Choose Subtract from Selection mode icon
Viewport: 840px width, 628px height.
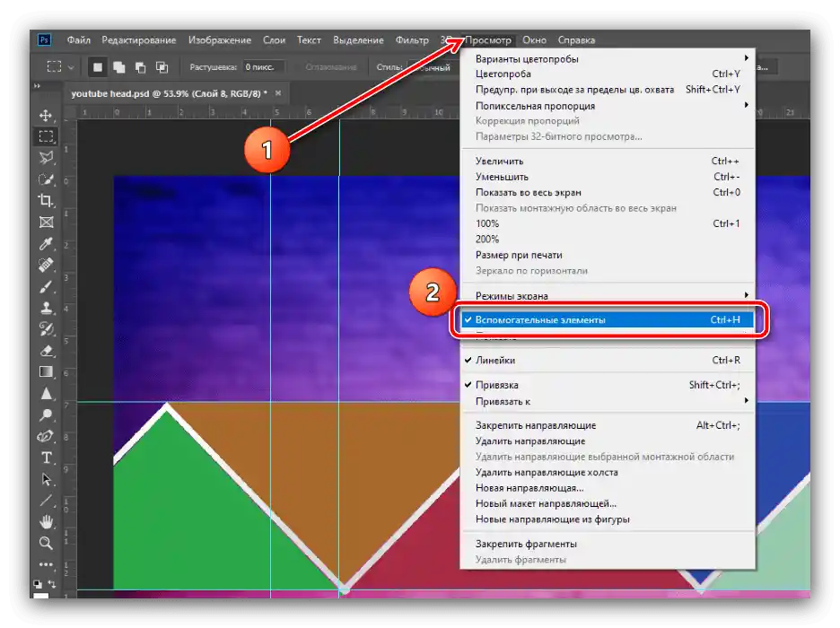point(140,67)
